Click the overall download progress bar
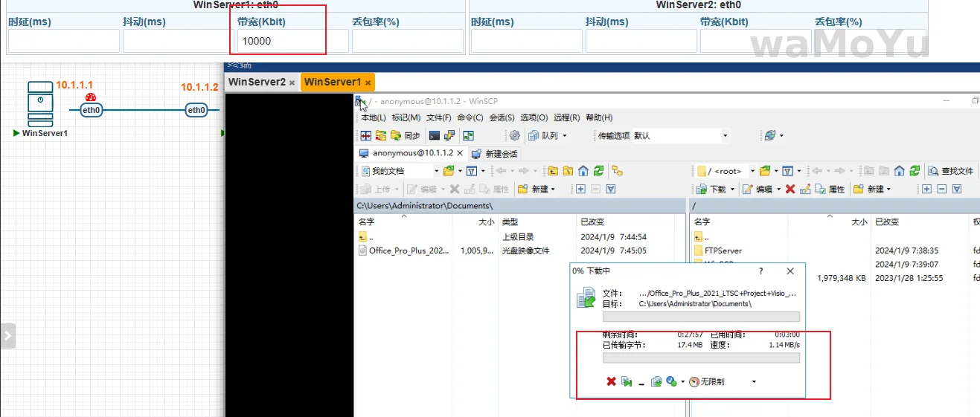 click(x=700, y=358)
